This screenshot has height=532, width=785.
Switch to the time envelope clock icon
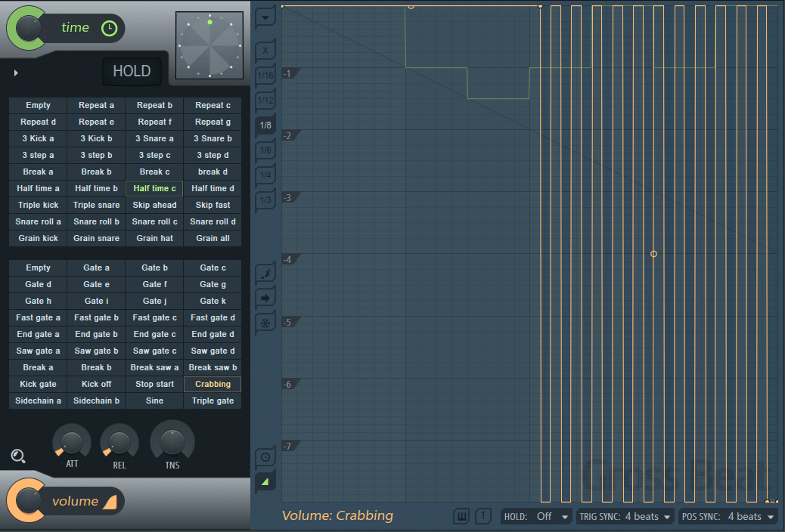pyautogui.click(x=265, y=457)
